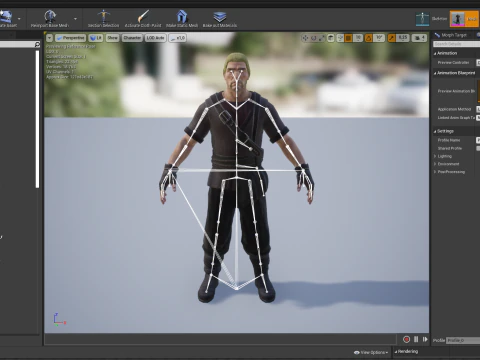Open the Show menu in viewport
This screenshot has height=360, width=480.
click(113, 38)
